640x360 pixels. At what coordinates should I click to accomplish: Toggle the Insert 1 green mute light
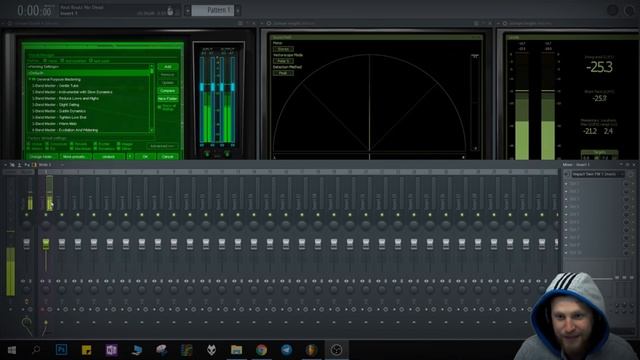(x=46, y=214)
